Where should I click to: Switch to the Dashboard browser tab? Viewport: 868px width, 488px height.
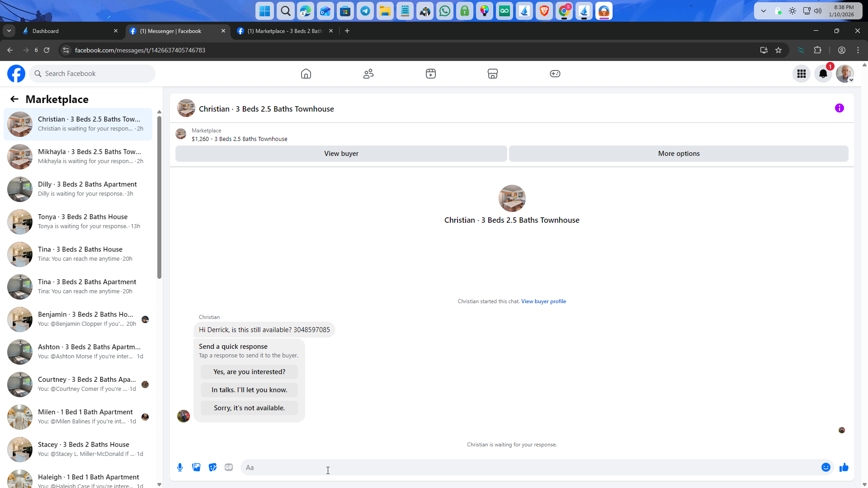pos(68,31)
